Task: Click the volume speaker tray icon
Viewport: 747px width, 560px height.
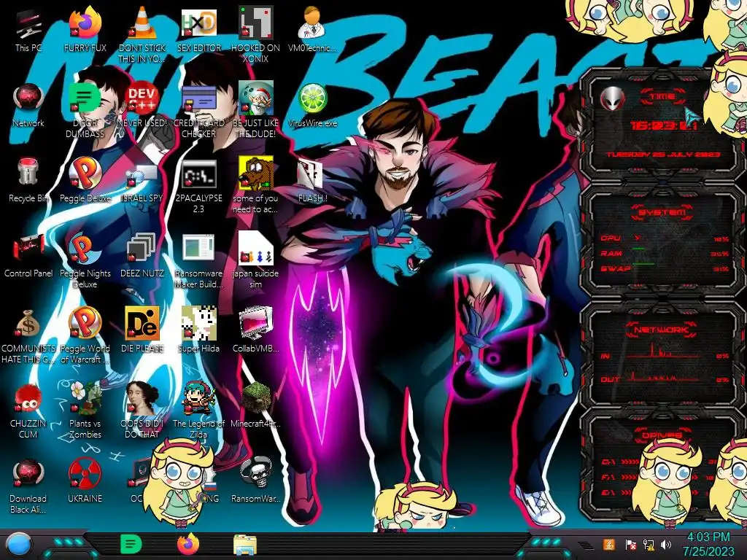Action: click(x=666, y=545)
